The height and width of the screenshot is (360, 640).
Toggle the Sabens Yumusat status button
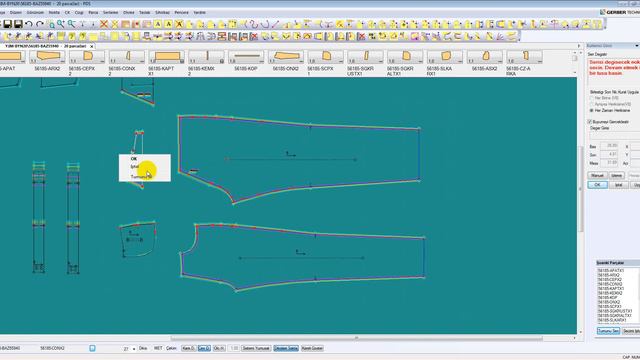[256, 348]
